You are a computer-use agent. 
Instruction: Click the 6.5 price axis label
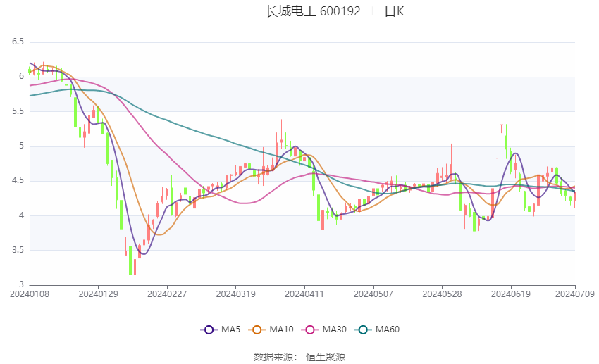point(18,42)
